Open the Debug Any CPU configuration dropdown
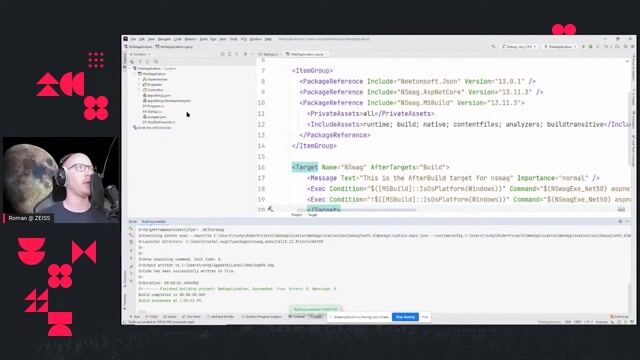640x360 pixels. click(519, 47)
